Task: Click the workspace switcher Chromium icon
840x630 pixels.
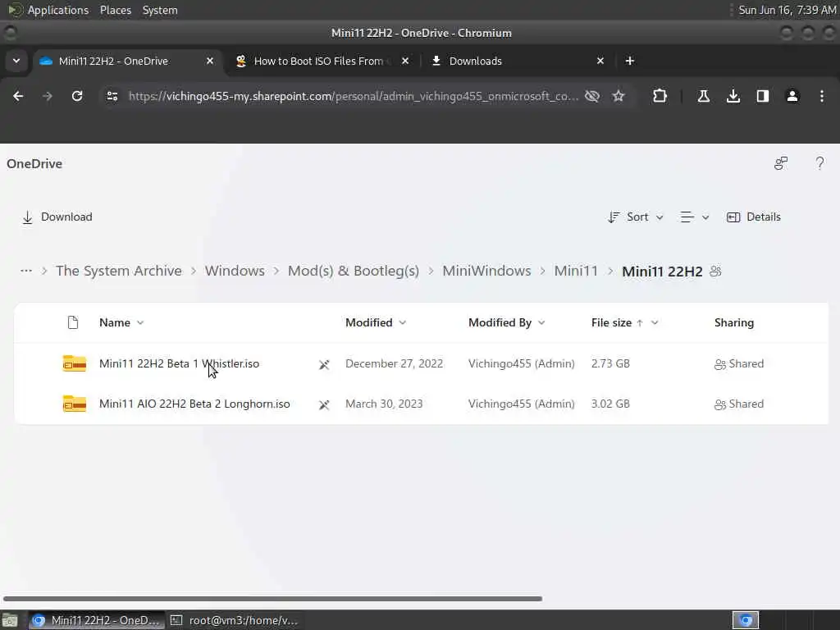Action: point(746,620)
